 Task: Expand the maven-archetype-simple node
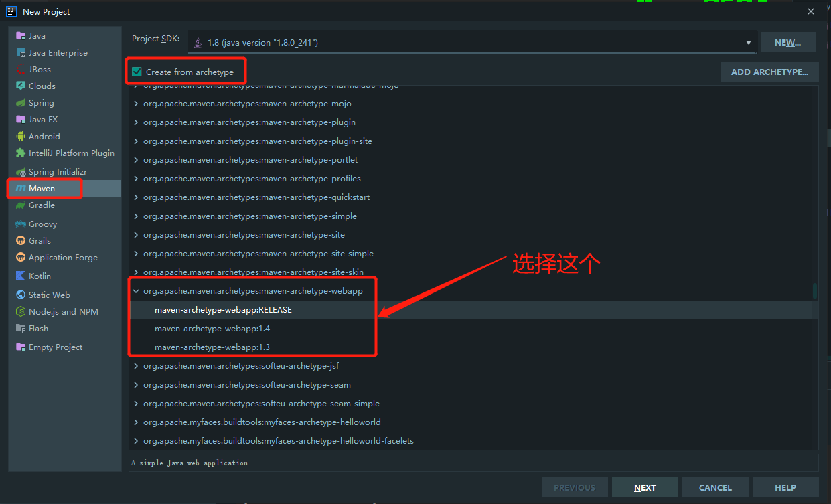[136, 216]
